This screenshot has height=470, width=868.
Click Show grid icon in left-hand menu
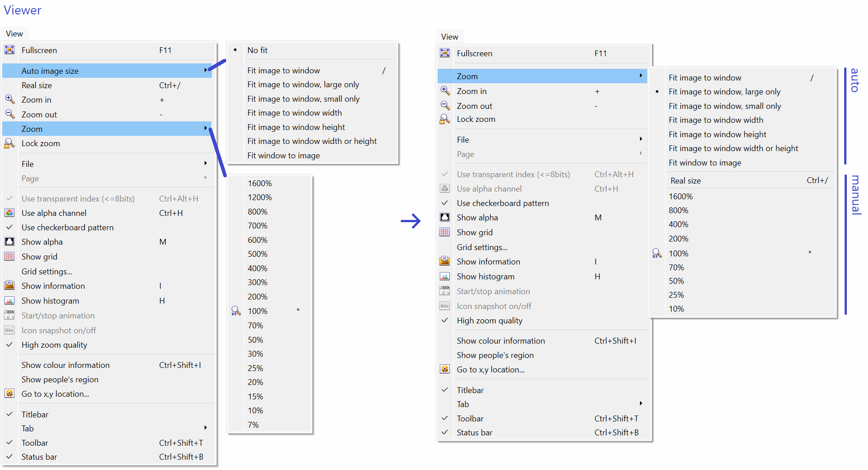(x=9, y=256)
